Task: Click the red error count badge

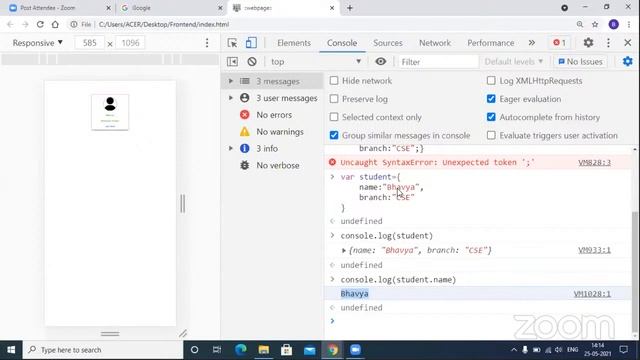Action: [x=559, y=42]
